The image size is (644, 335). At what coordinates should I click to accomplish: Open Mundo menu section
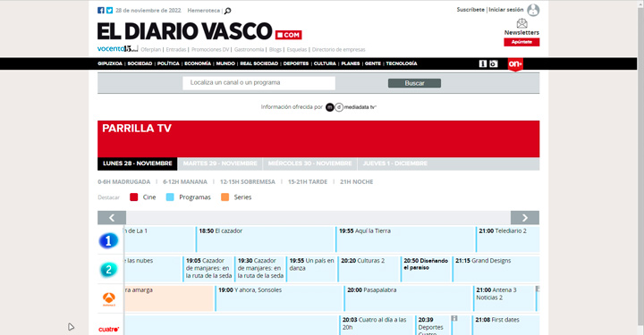click(225, 63)
